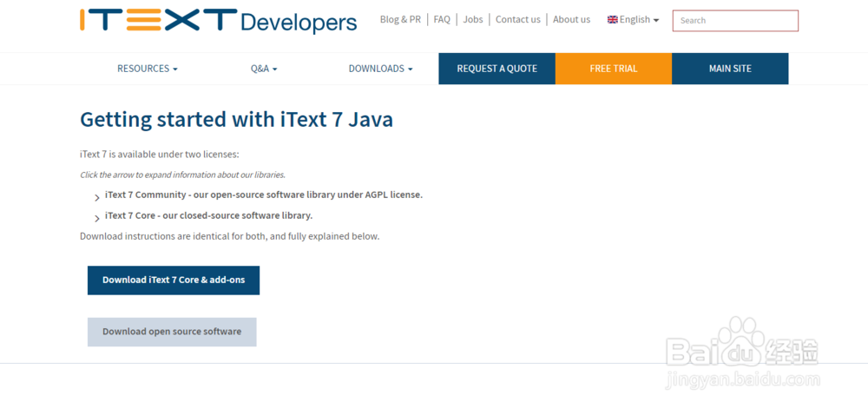Expand the DOWNLOADS menu
Image resolution: width=868 pixels, height=409 pixels.
(x=381, y=69)
